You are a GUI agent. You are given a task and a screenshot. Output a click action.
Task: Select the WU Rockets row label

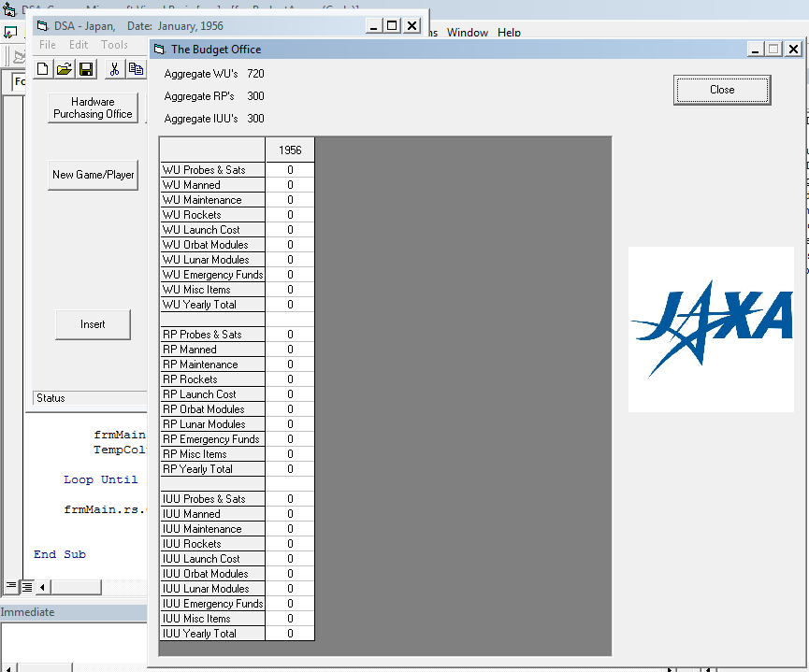(212, 215)
